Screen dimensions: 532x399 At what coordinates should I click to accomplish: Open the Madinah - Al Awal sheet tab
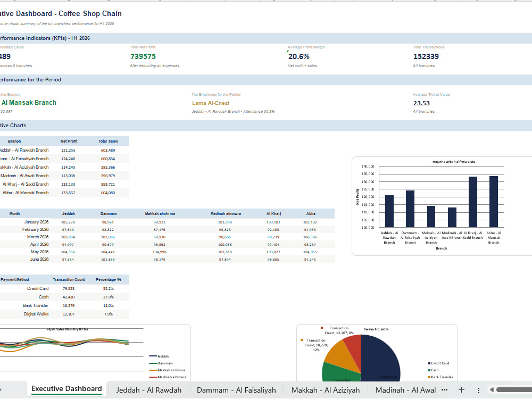(405, 390)
